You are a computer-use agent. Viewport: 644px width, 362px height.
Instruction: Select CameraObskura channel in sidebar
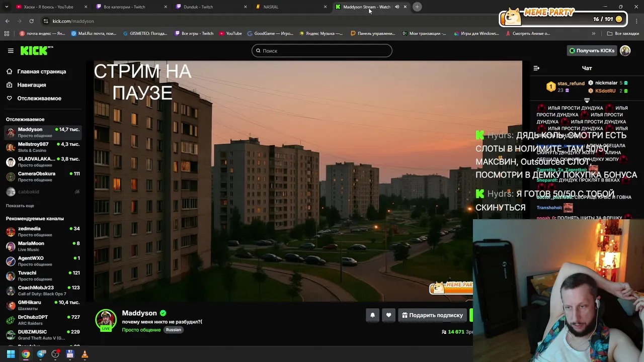[43, 176]
